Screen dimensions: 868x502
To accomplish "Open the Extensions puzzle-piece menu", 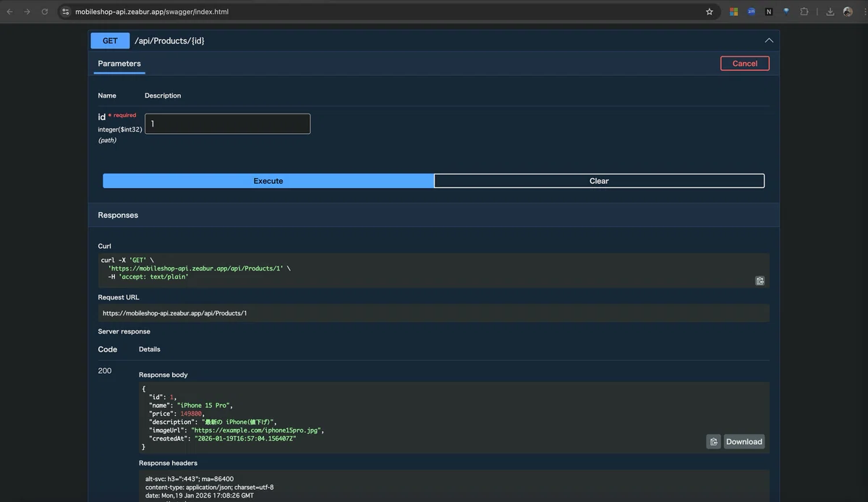I will click(x=804, y=12).
